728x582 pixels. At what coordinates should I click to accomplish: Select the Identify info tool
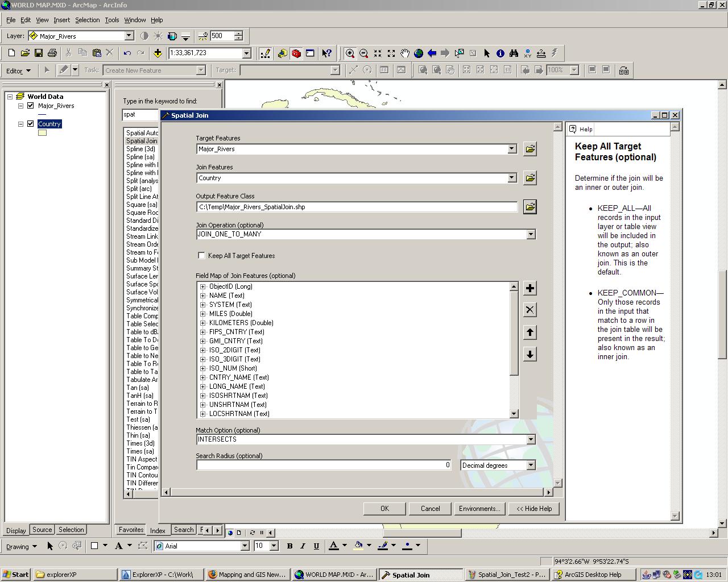(500, 53)
